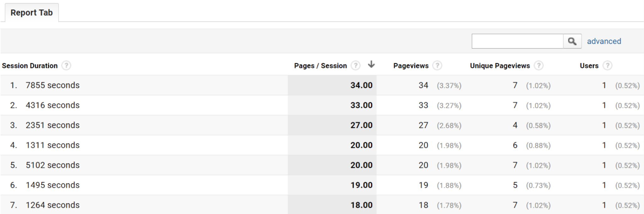
Task: Click help icon beside Pages / Session
Action: point(355,65)
